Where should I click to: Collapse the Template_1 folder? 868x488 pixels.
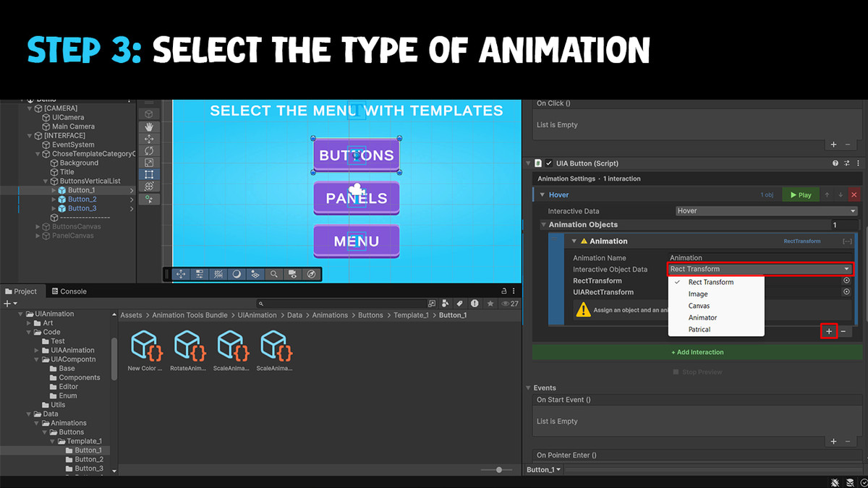53,441
